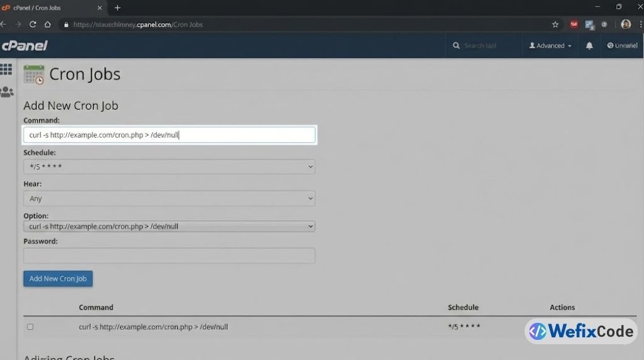The image size is (644, 360).
Task: Tick the checkbox for the curl cron job
Action: (x=30, y=327)
